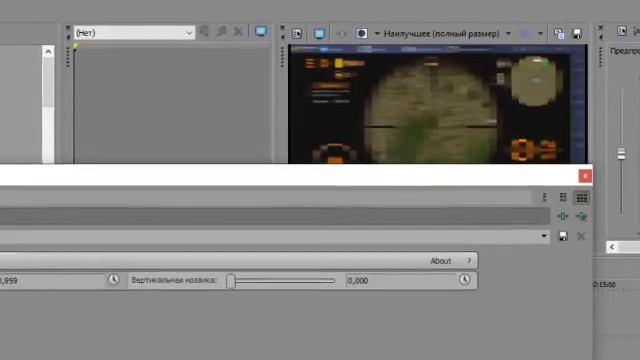
Task: Close the video FX dialog with red button
Action: [x=585, y=176]
